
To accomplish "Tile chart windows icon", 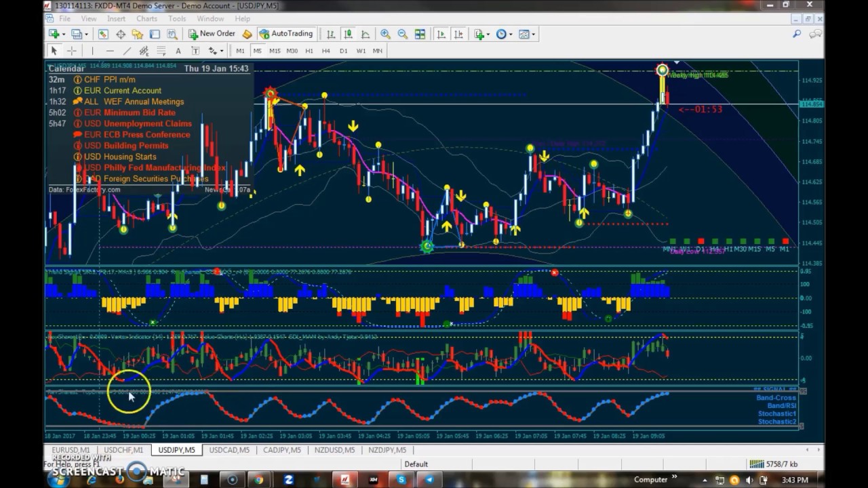I will 420,34.
